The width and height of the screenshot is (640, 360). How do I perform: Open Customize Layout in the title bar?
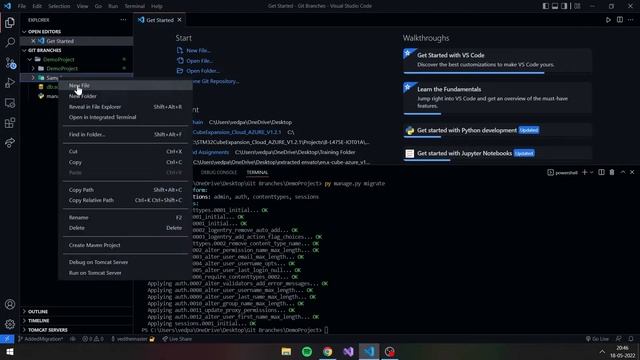pos(577,6)
